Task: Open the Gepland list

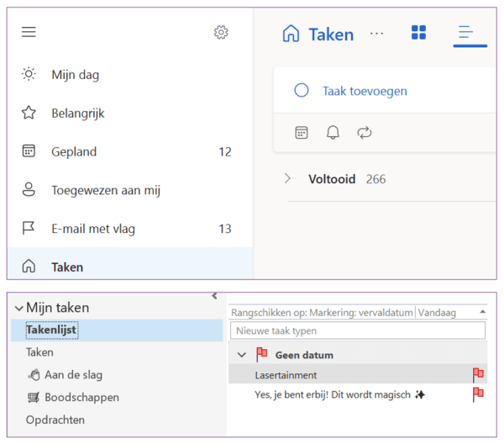Action: tap(130, 151)
